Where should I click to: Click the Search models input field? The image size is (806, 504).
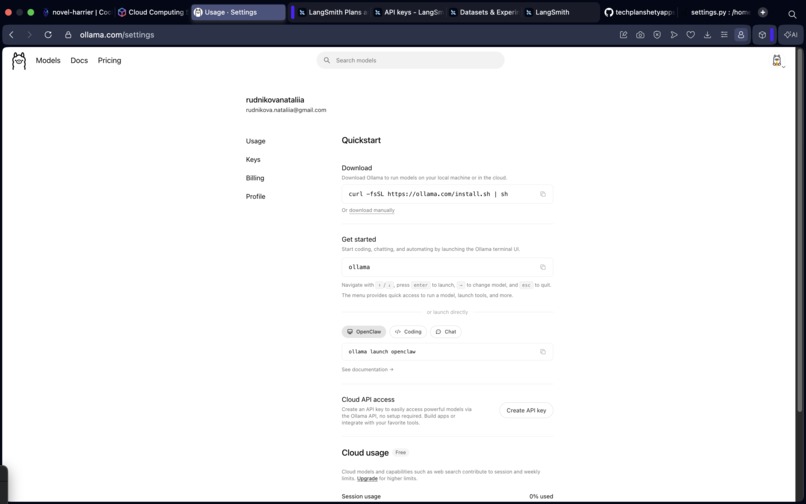click(410, 60)
